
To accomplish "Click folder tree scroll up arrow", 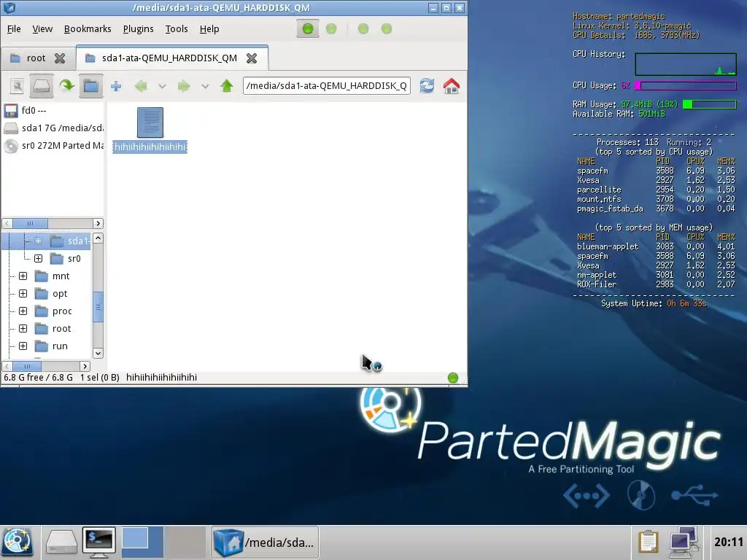I will click(x=98, y=238).
